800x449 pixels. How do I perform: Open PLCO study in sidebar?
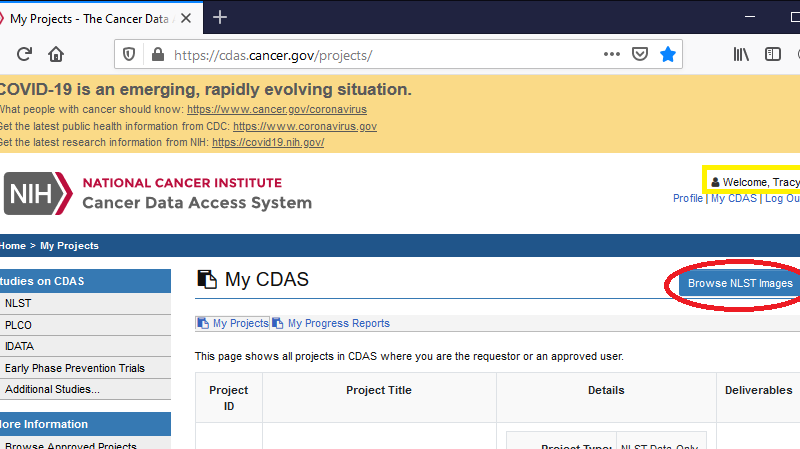pyautogui.click(x=85, y=325)
